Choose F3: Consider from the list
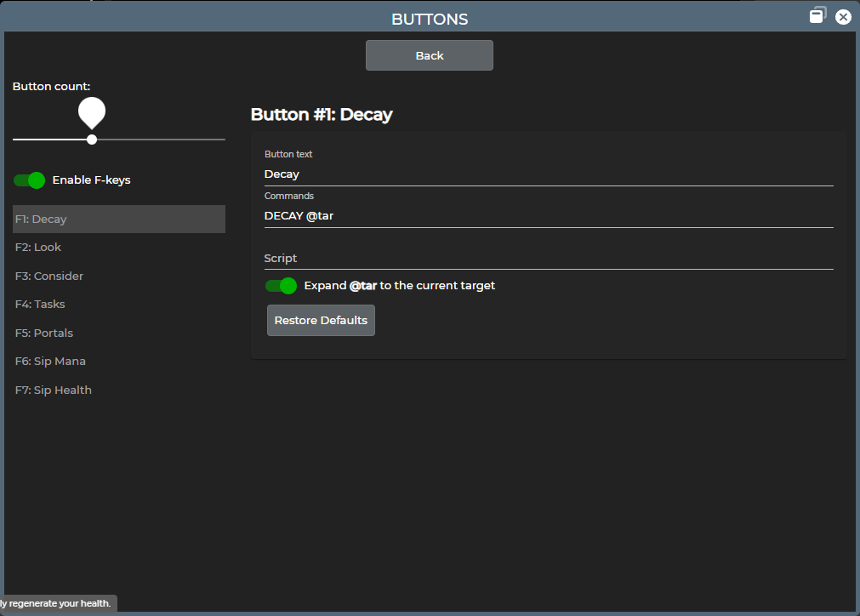The image size is (860, 616). pos(119,277)
